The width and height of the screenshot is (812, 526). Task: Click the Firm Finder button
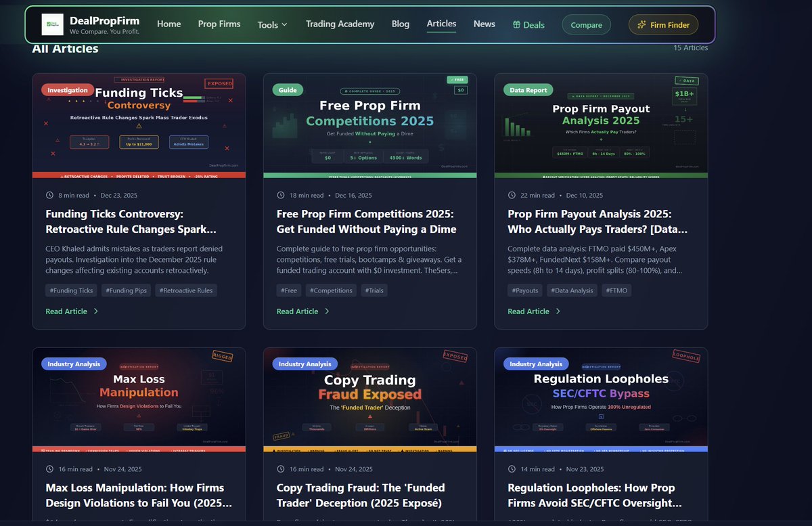pyautogui.click(x=663, y=25)
